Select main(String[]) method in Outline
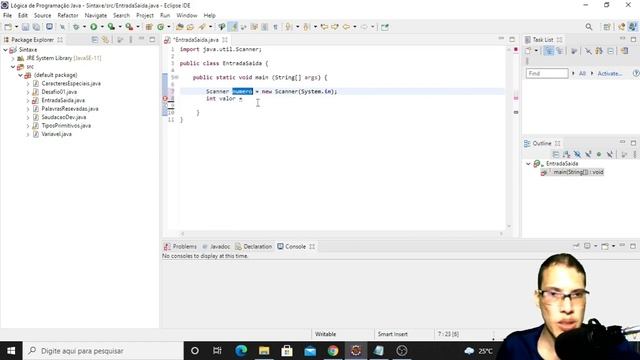 pos(578,172)
